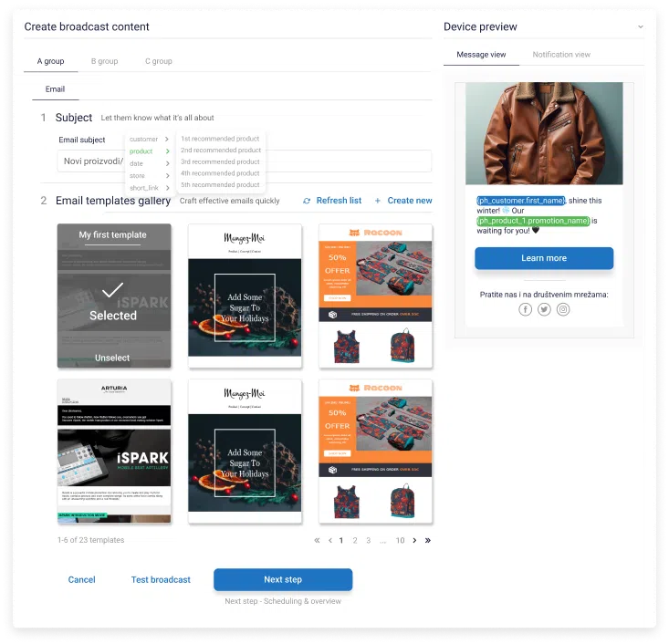Switch to the B group tab
The width and height of the screenshot is (669, 644).
click(x=104, y=61)
